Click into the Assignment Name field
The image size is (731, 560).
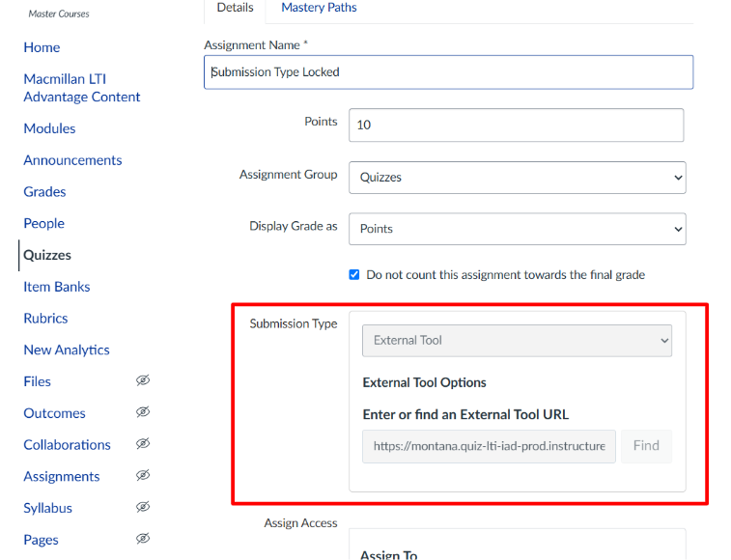click(448, 72)
